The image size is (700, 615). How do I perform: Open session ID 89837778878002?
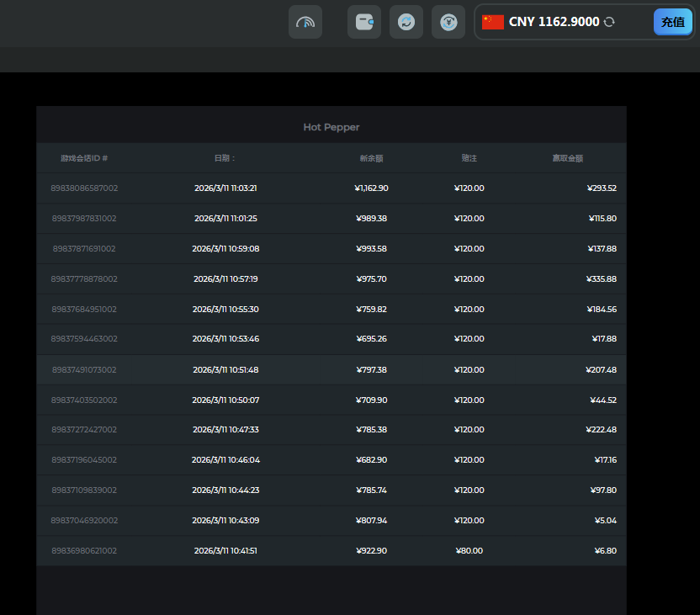[x=84, y=279]
